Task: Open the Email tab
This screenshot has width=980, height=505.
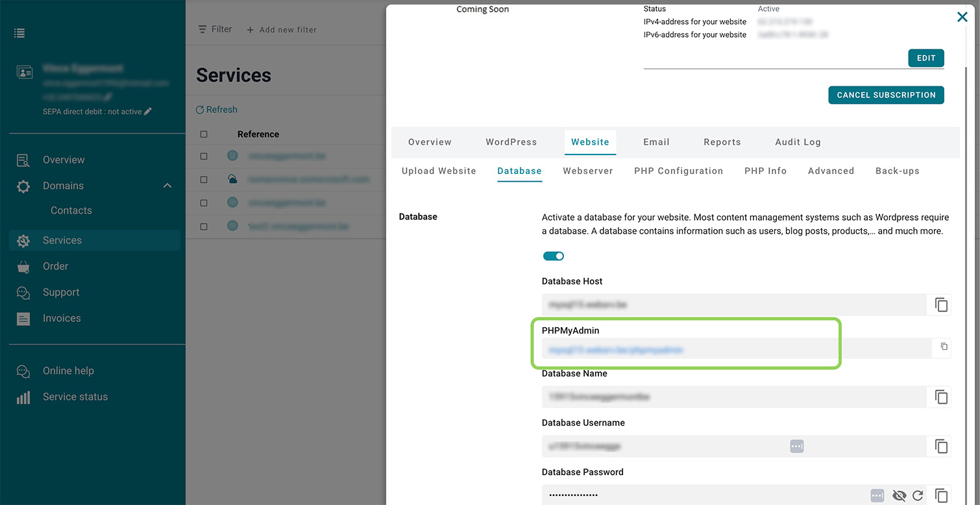Action: click(656, 142)
